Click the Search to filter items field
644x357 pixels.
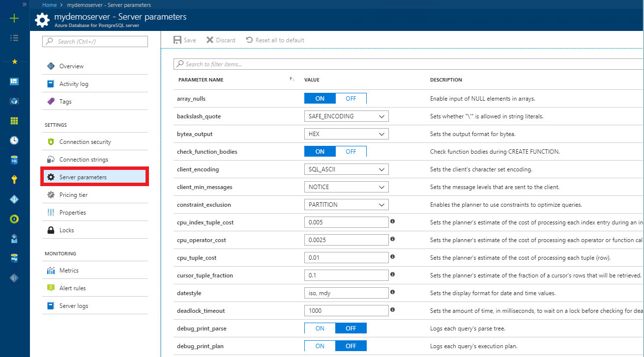coord(344,63)
